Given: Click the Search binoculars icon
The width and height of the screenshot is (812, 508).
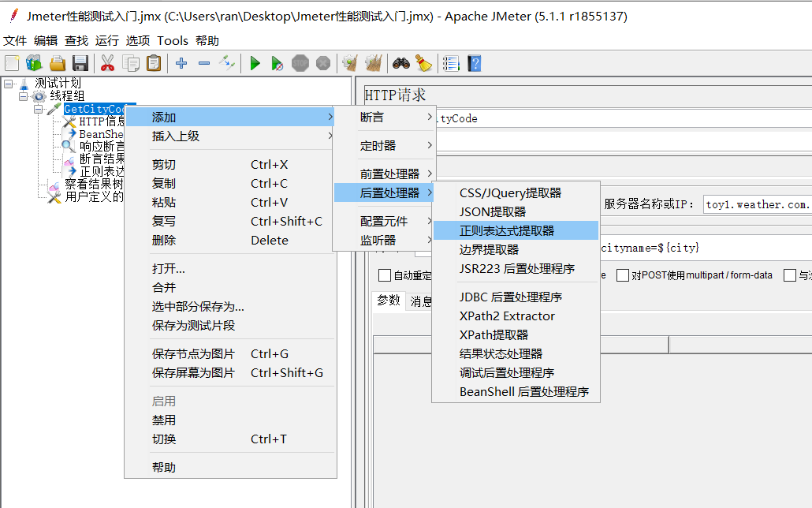Looking at the screenshot, I should click(400, 63).
